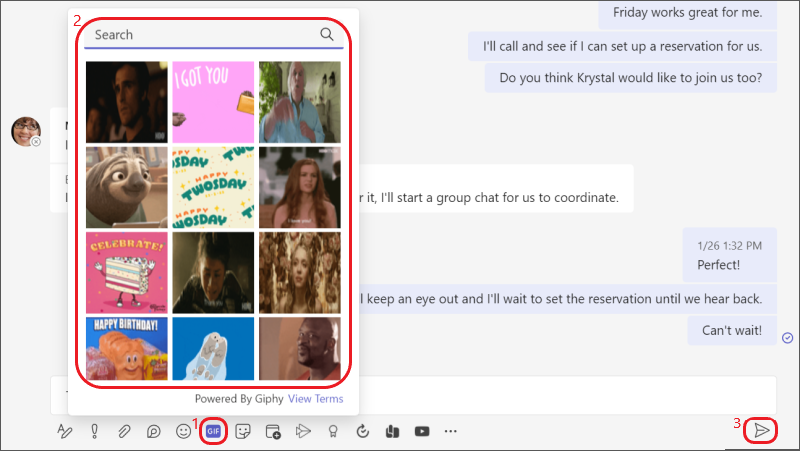Click the Praise badge icon
The height and width of the screenshot is (451, 800).
[333, 431]
